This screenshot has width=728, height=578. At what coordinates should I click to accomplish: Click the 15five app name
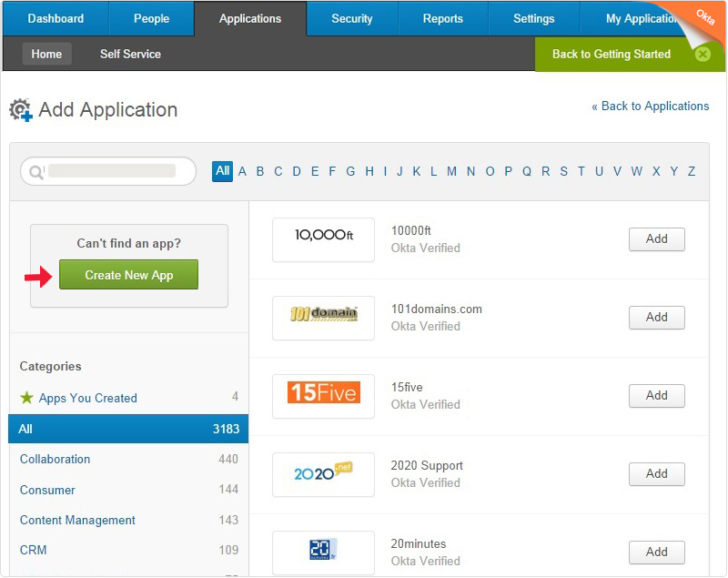(x=407, y=387)
